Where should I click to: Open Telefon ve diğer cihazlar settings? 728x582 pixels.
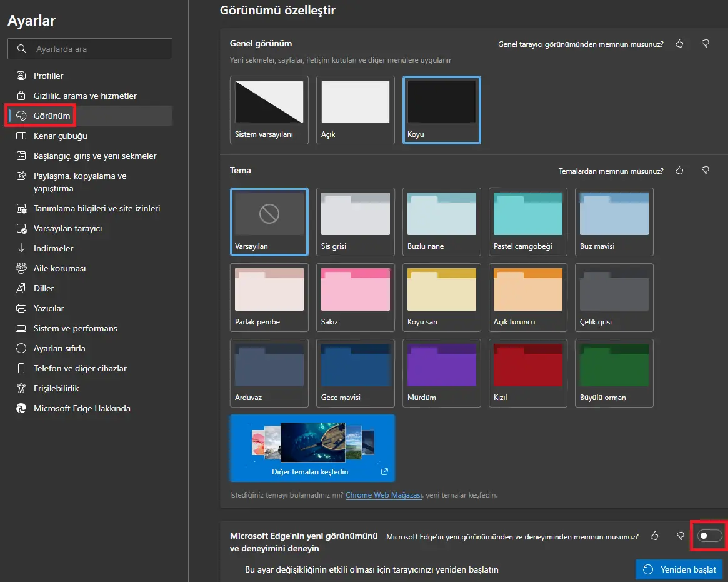pos(90,368)
